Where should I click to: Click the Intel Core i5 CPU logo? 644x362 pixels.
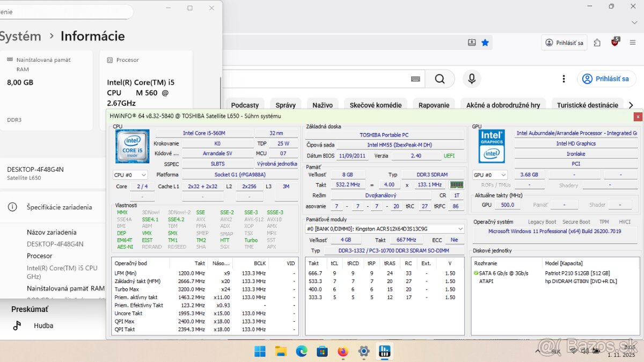click(132, 146)
